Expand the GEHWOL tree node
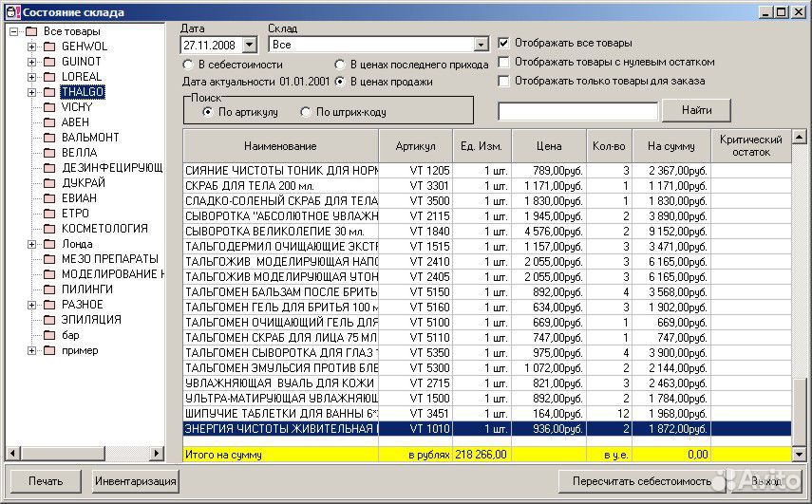This screenshot has width=812, height=504. [x=31, y=47]
